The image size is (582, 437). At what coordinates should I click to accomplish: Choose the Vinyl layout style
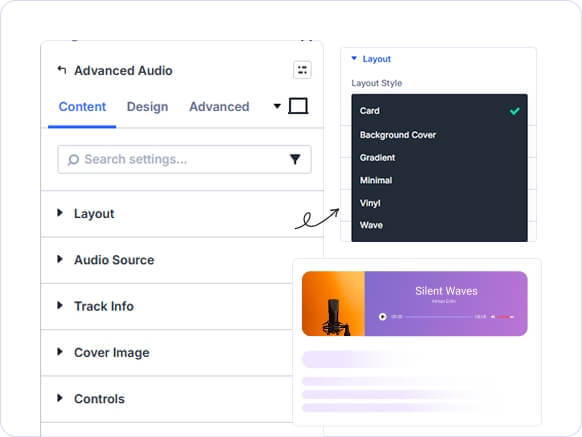click(439, 203)
